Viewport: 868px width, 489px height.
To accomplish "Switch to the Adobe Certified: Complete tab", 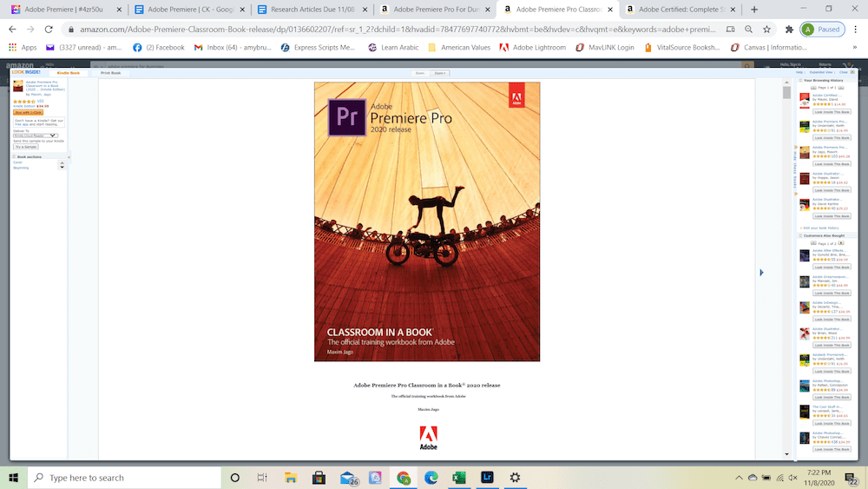I will click(681, 10).
